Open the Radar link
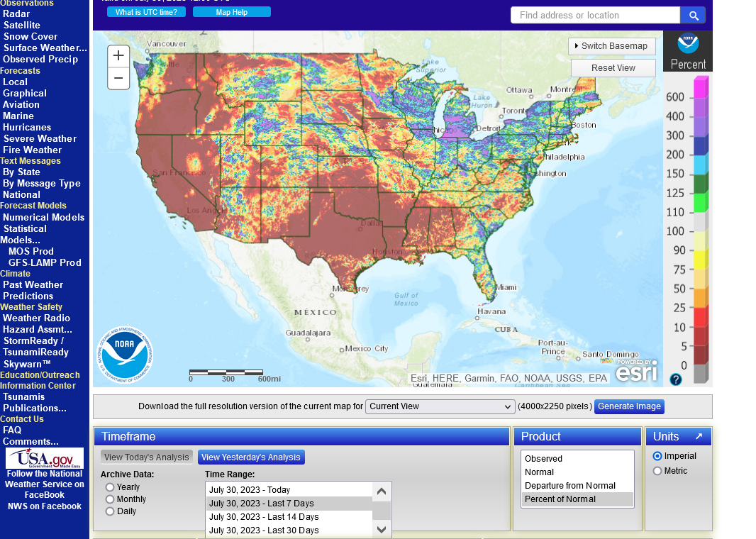Screen dimensions: 756x539 click(x=16, y=14)
